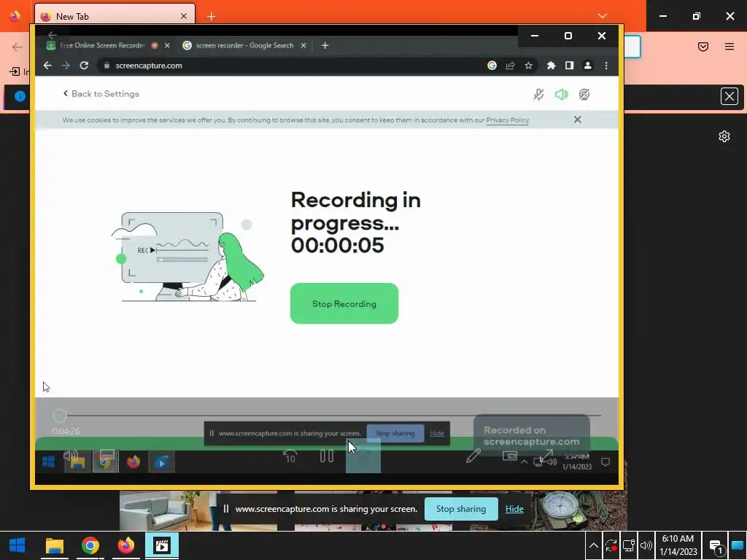Viewport: 747px width, 560px height.
Task: Toggle the webcam icon on the recording page
Action: (584, 94)
